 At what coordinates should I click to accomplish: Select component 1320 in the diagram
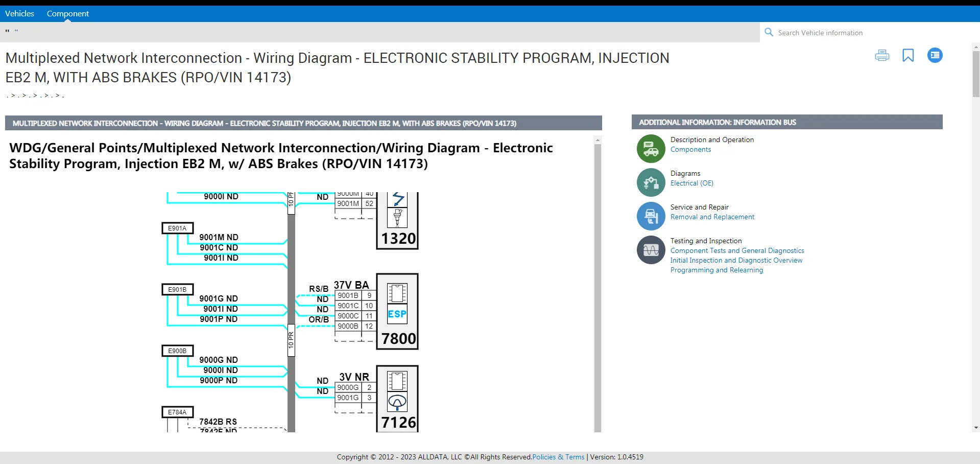tap(397, 221)
